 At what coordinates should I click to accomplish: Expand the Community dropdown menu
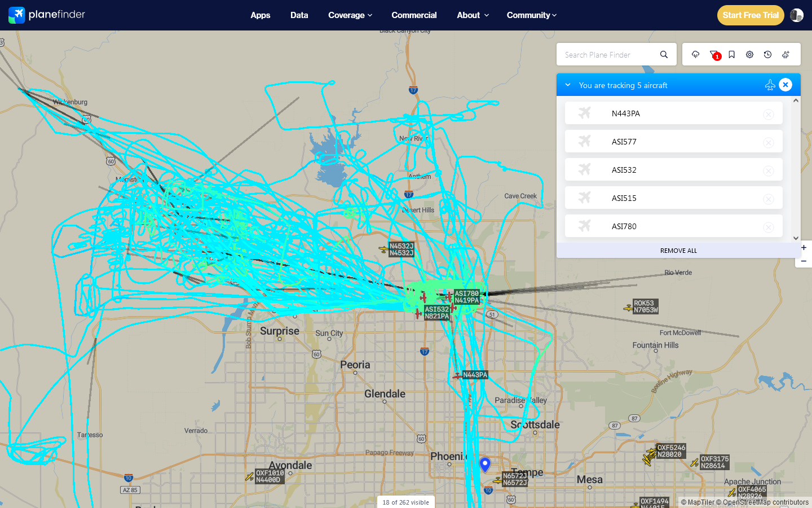coord(532,15)
